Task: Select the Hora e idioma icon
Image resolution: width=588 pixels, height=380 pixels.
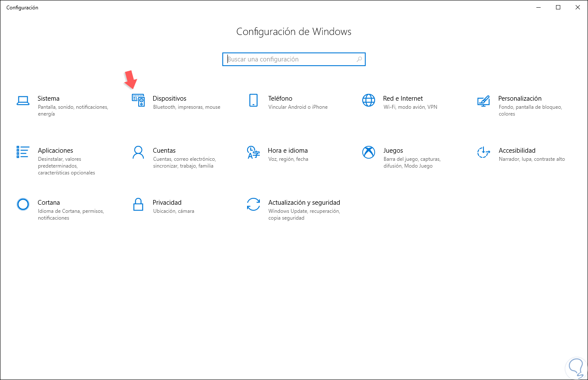Action: (253, 152)
